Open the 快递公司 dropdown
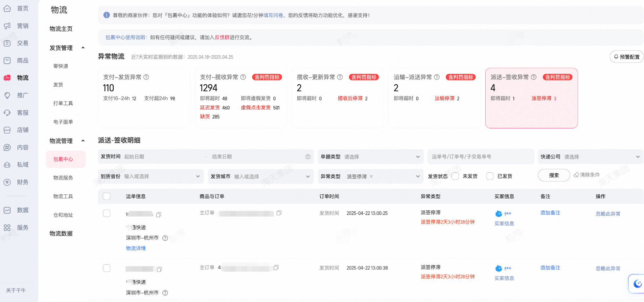This screenshot has width=644, height=302. (590, 157)
